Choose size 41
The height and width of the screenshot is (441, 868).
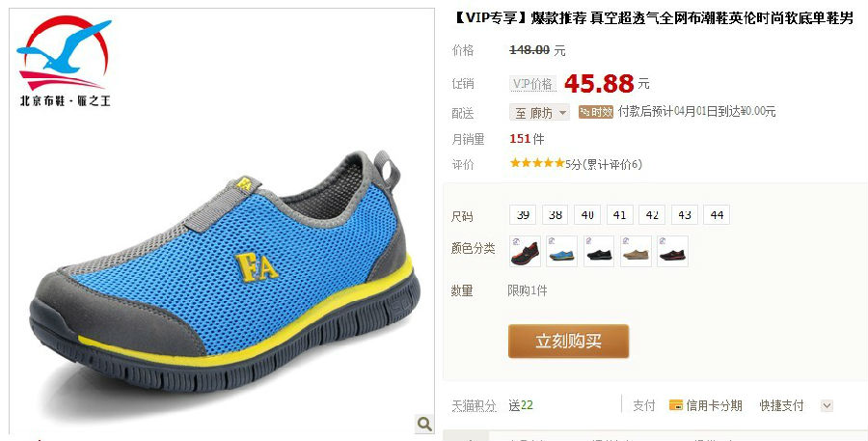(x=620, y=214)
